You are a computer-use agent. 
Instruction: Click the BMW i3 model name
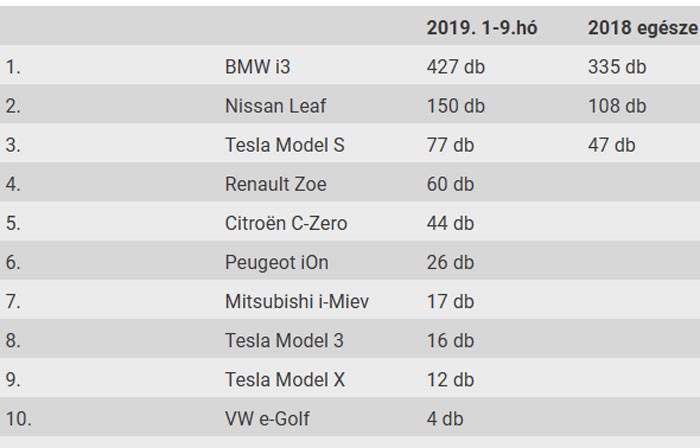[x=258, y=67]
